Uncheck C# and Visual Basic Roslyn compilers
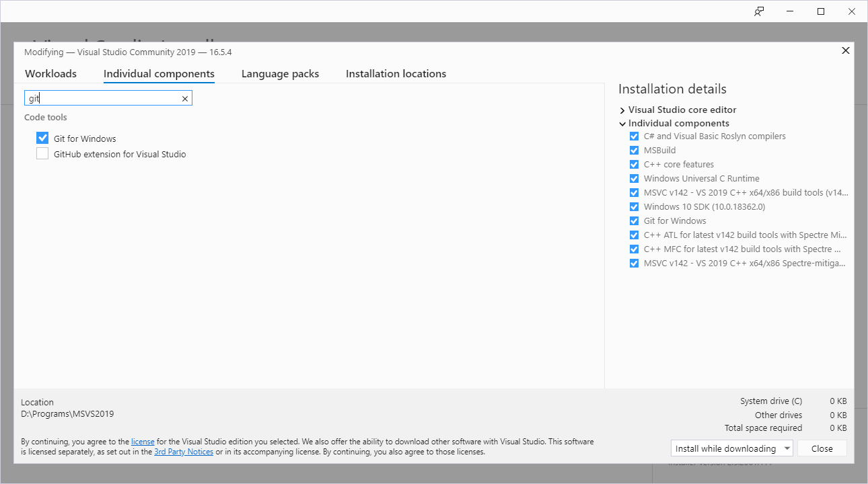This screenshot has width=868, height=484. tap(634, 136)
